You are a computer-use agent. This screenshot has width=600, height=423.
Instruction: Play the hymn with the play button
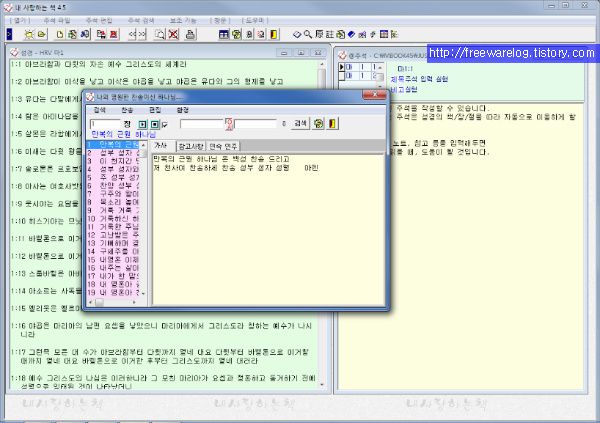(x=143, y=124)
